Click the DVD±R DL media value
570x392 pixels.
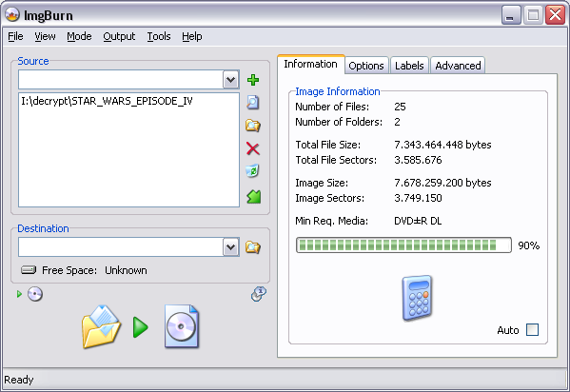point(418,221)
